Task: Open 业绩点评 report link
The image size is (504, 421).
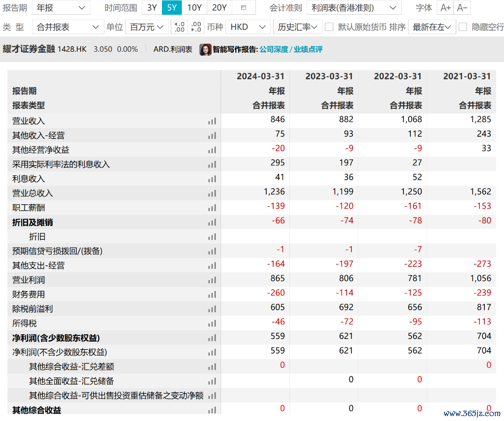Action: click(308, 50)
